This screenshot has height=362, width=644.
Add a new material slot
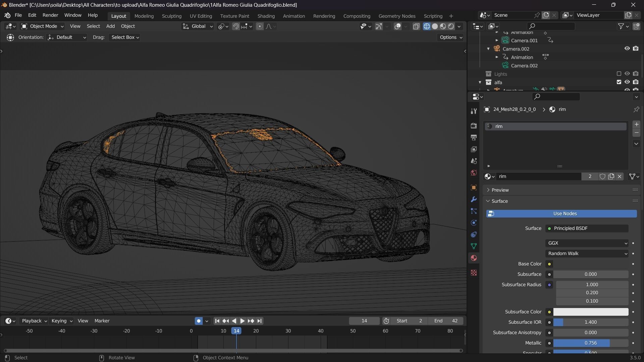[x=636, y=124]
